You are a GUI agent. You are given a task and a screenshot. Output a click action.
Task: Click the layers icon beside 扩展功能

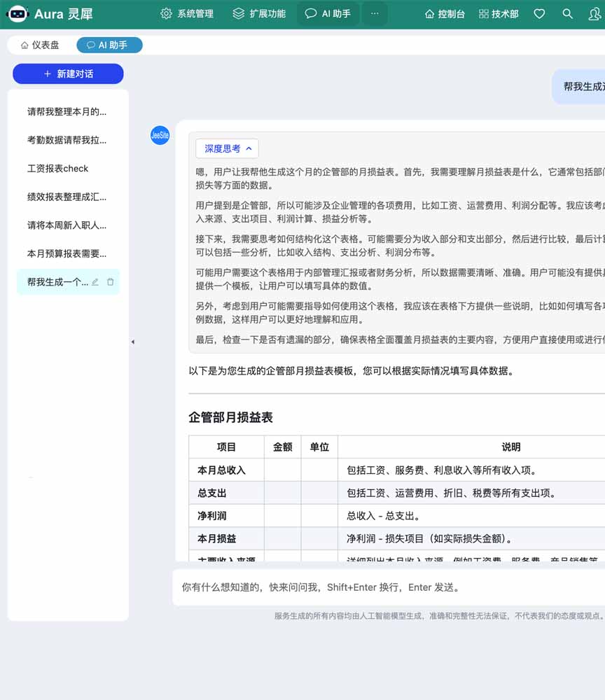(x=238, y=14)
